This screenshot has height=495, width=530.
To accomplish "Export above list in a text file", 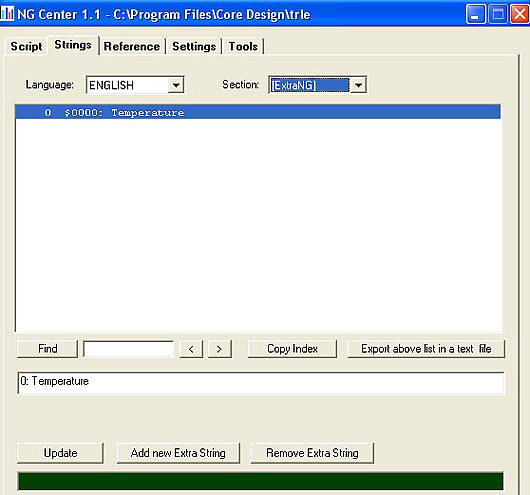I will pos(426,349).
